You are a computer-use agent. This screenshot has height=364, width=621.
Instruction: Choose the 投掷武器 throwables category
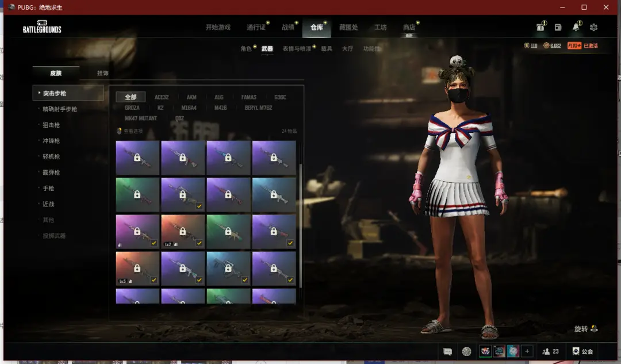54,236
